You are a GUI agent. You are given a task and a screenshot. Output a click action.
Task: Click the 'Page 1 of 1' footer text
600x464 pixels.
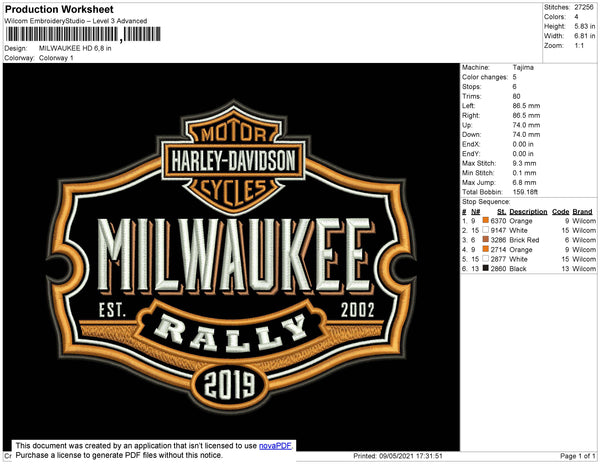[577, 456]
